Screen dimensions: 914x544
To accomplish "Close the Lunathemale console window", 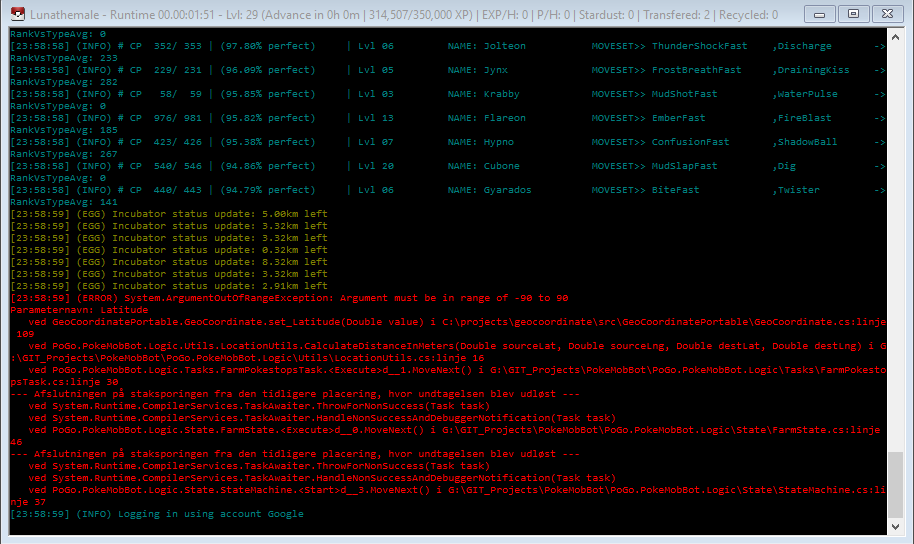I will [888, 13].
